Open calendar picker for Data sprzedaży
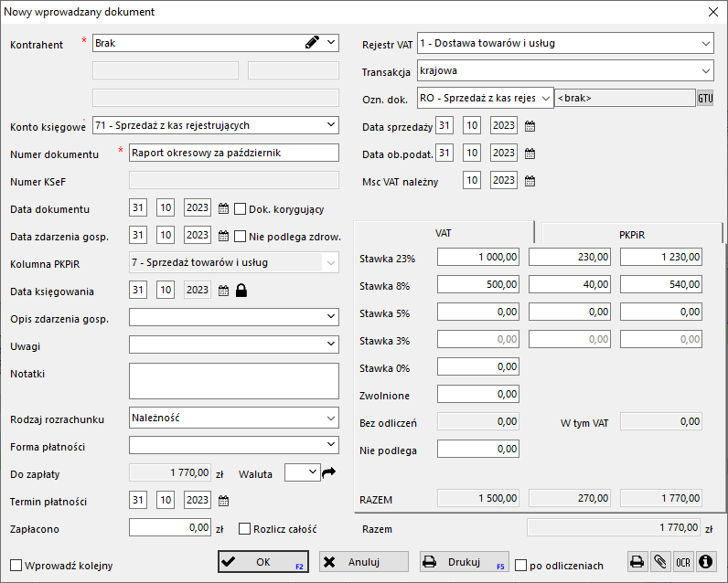 [x=530, y=126]
